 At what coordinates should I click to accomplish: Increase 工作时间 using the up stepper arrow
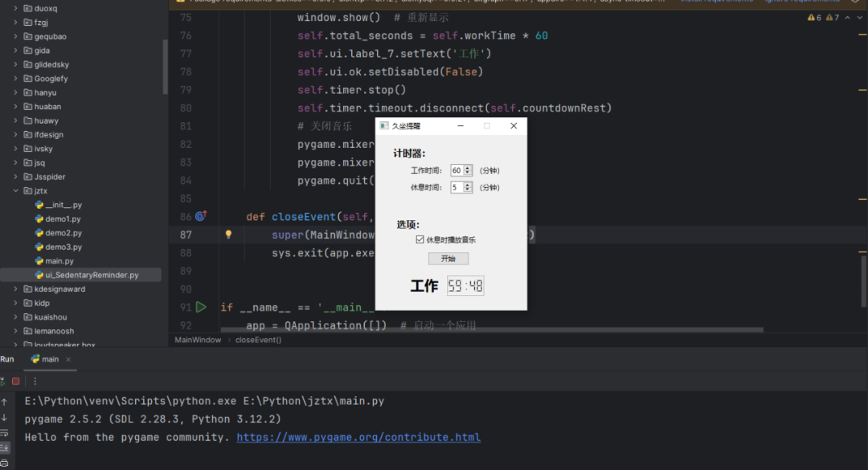point(468,168)
